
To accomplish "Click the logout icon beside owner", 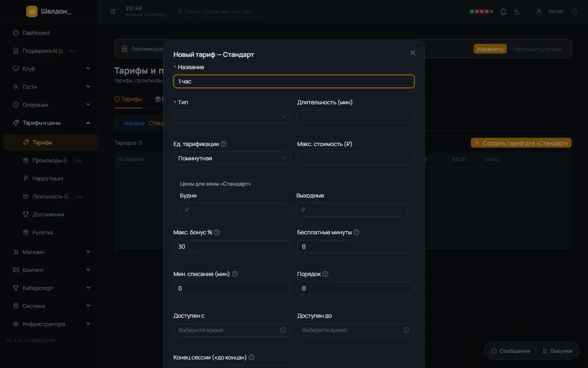I will [575, 11].
